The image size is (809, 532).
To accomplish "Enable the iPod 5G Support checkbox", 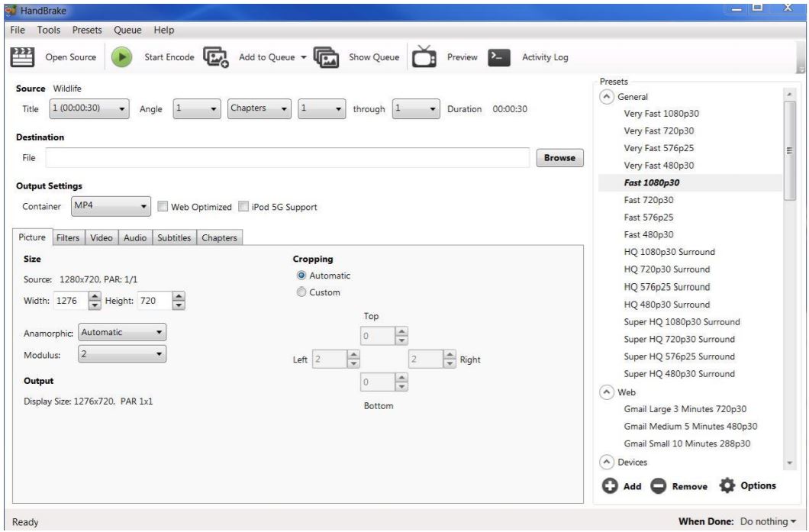I will point(243,206).
